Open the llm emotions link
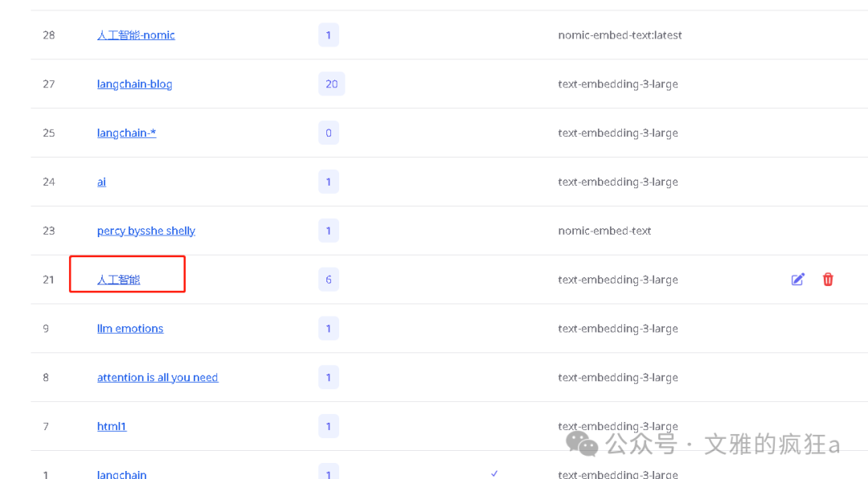This screenshot has height=479, width=868. coord(130,329)
